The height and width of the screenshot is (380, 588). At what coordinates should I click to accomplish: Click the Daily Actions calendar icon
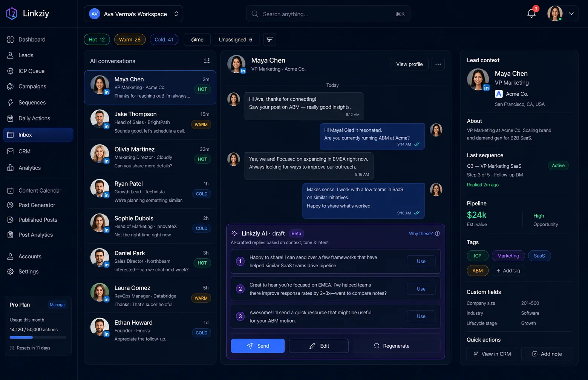[10, 118]
